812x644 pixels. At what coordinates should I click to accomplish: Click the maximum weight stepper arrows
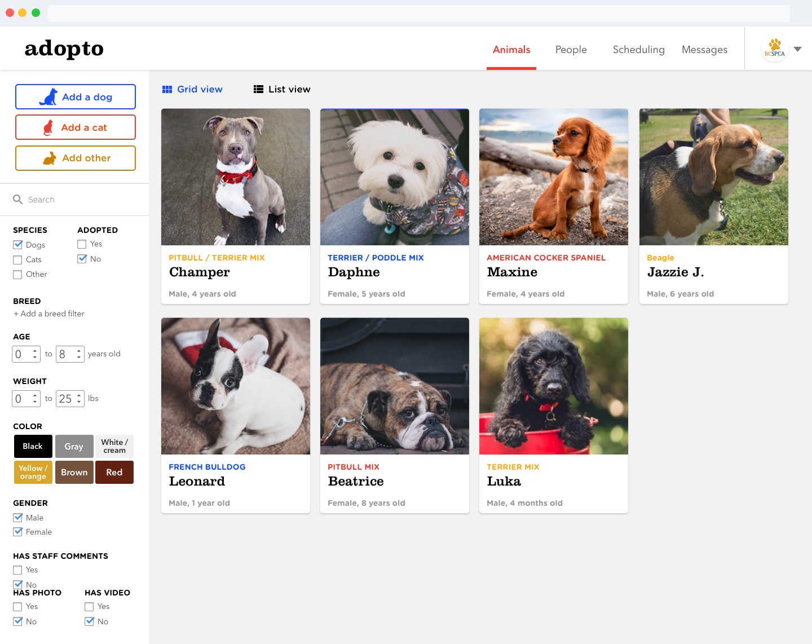79,399
